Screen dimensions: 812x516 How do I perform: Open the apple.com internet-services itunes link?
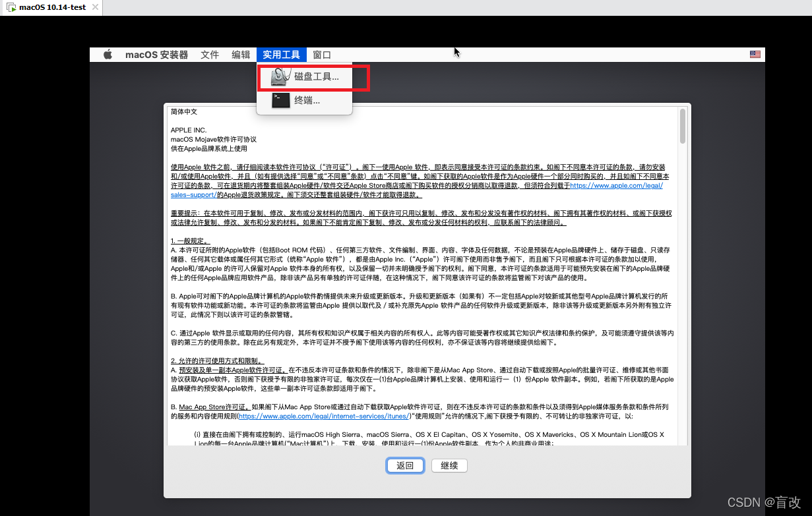pos(325,416)
